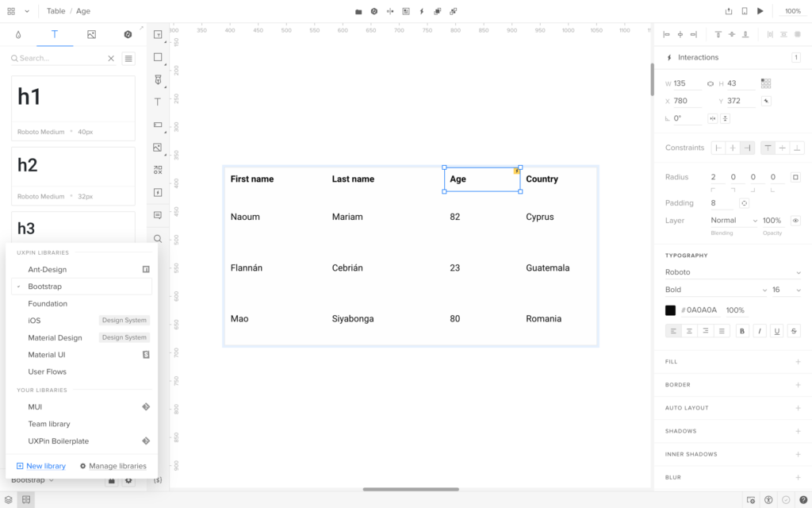Viewport: 812px width, 508px height.
Task: Click the device preview icon
Action: (744, 11)
